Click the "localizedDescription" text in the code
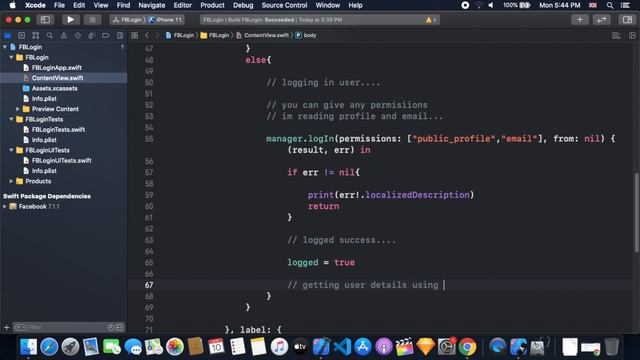This screenshot has width=640, height=360. coord(417,195)
